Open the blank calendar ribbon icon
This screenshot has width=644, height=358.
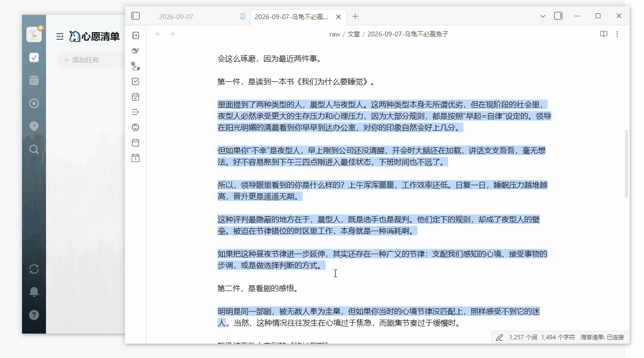pos(136,143)
